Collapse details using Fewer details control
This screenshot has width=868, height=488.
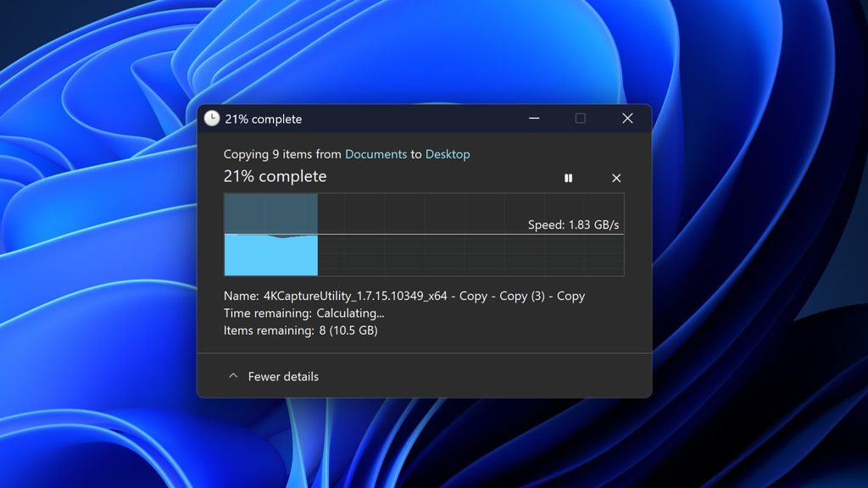[282, 376]
